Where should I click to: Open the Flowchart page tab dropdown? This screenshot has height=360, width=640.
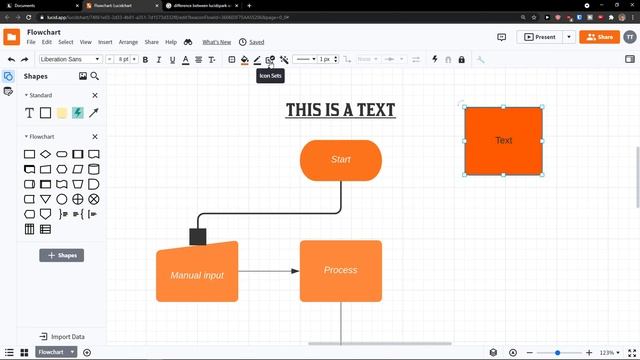[x=72, y=352]
